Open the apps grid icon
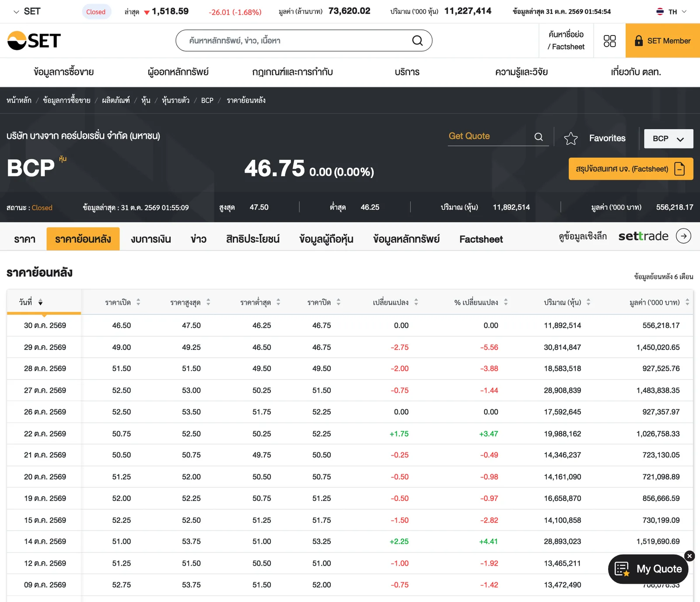Image resolution: width=700 pixels, height=602 pixels. 609,41
